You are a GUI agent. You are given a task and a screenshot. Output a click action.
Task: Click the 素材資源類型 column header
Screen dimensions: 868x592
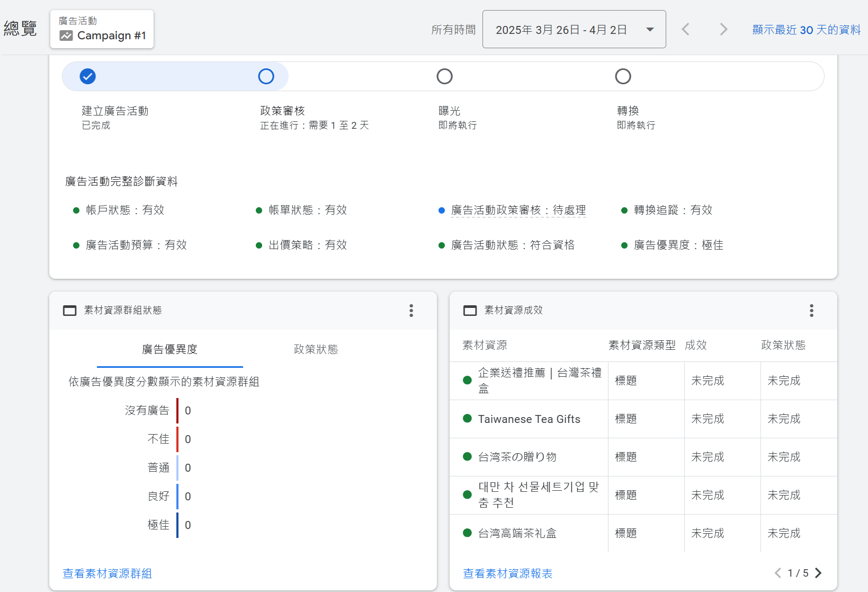[x=642, y=346]
